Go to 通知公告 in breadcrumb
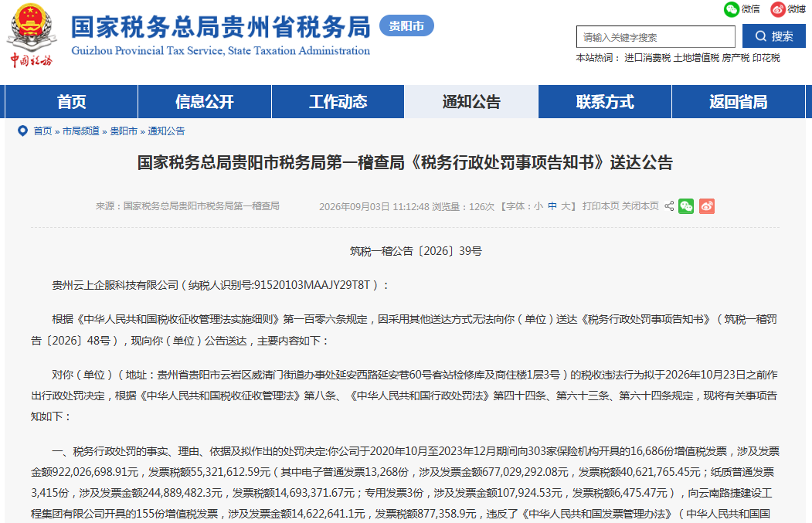This screenshot has width=812, height=523. point(166,131)
